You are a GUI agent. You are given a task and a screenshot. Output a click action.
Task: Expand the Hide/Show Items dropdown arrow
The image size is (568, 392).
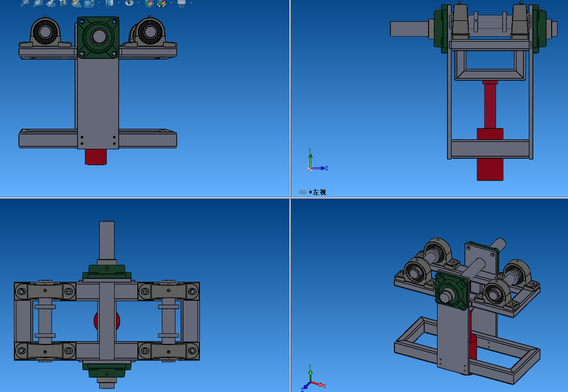[x=138, y=3]
